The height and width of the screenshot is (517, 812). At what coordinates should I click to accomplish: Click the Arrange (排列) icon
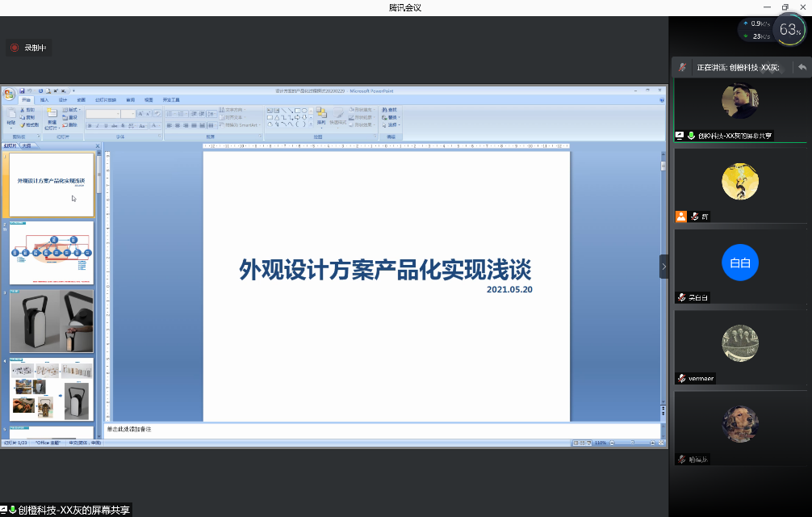coord(321,116)
